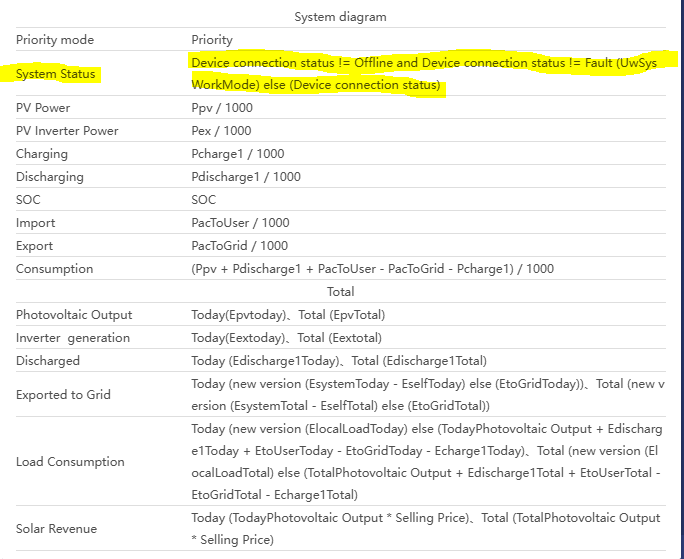Select the "Charging" row label
The width and height of the screenshot is (684, 559).
click(x=42, y=154)
